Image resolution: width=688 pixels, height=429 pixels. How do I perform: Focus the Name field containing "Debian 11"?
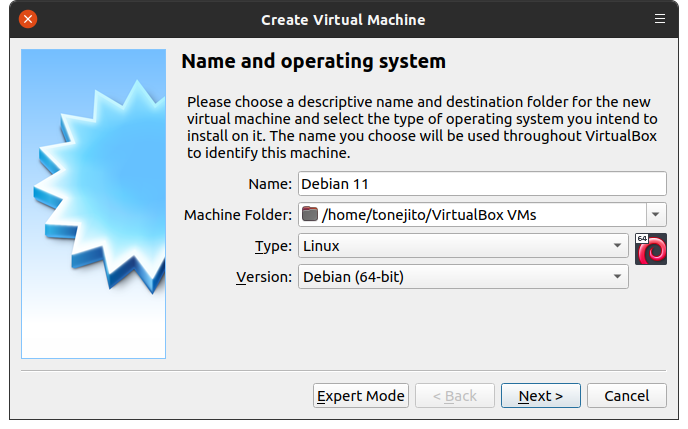point(482,183)
